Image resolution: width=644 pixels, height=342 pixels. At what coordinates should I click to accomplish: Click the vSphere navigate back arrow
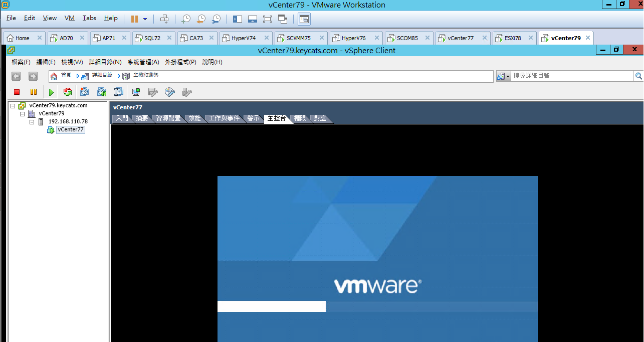click(x=16, y=76)
